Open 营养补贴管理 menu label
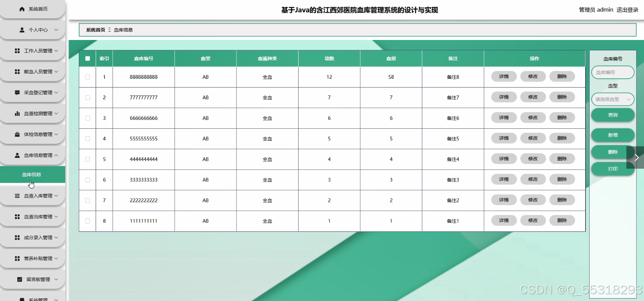 pos(38,259)
